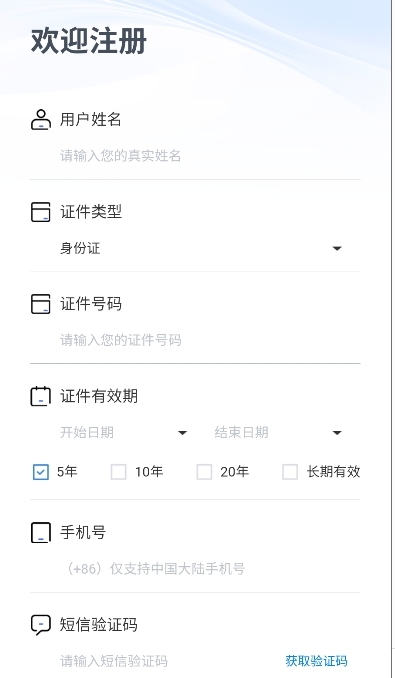Click the 短信验证码 chat bubble icon

tap(41, 625)
